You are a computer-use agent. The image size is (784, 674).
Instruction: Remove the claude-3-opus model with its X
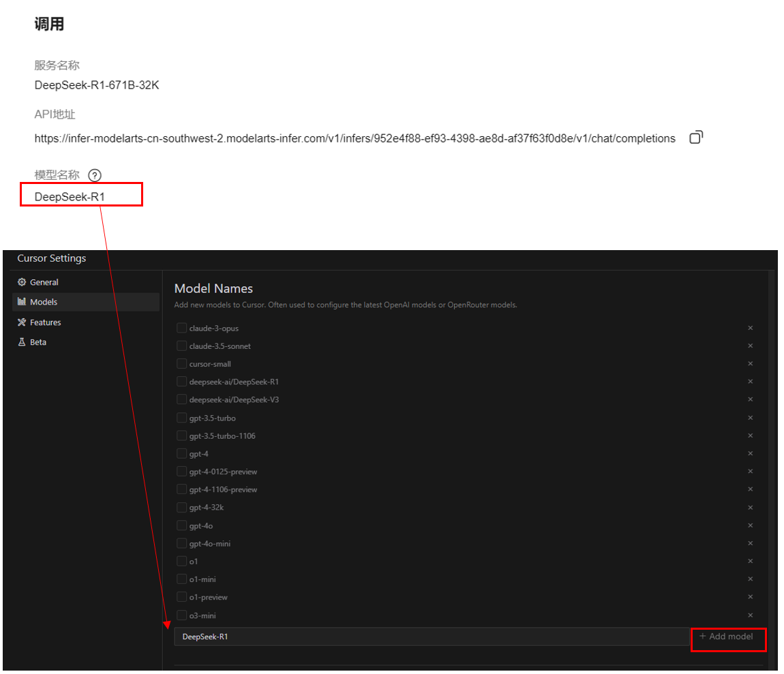click(750, 328)
